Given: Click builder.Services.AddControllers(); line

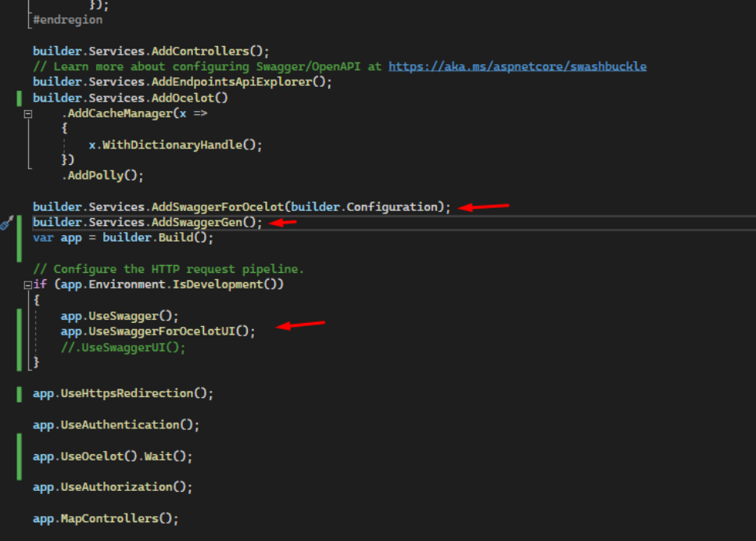Looking at the screenshot, I should tap(151, 51).
